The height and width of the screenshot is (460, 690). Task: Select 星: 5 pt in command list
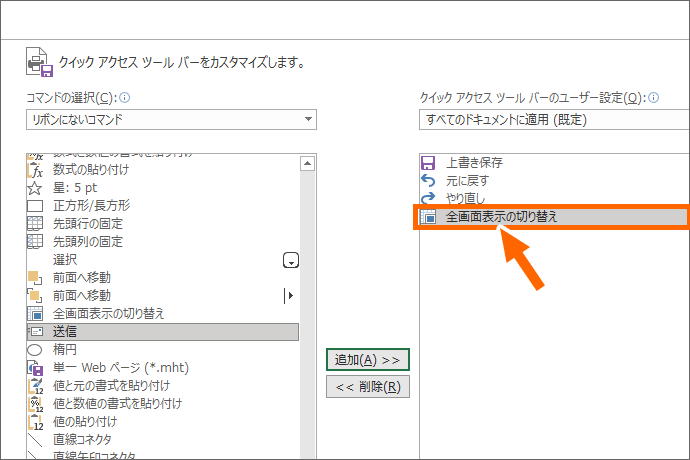pyautogui.click(x=75, y=188)
